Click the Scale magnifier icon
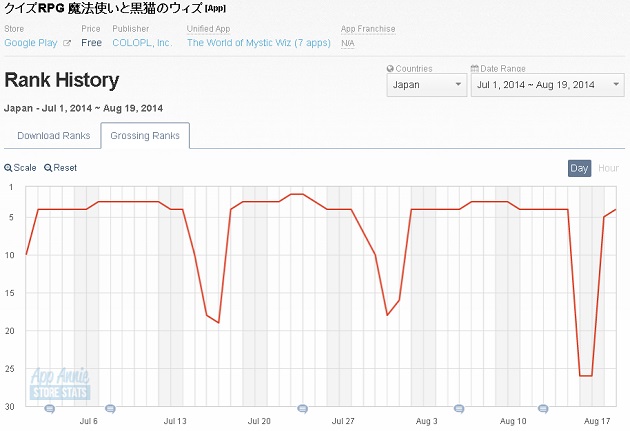Screen dimensions: 630x431 (x=8, y=168)
